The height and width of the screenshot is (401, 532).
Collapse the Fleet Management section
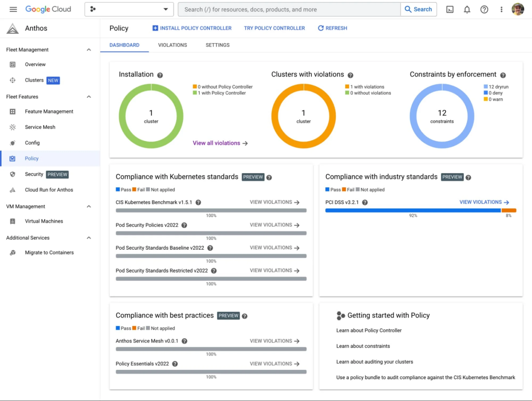tap(89, 49)
